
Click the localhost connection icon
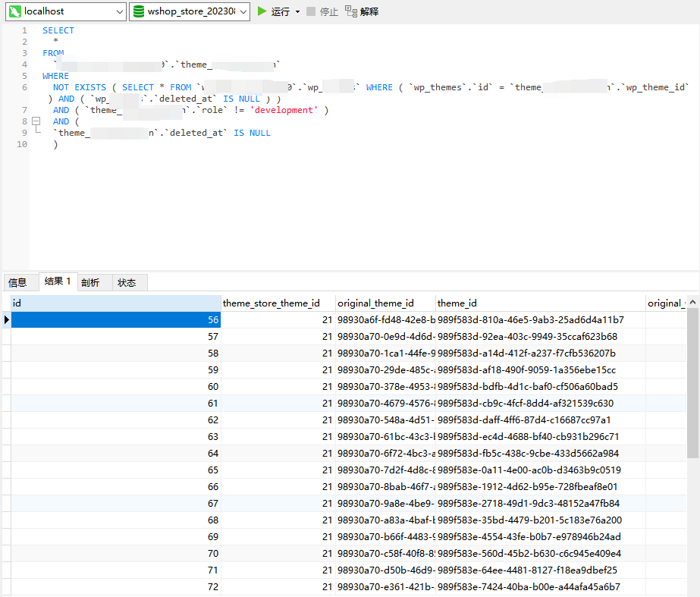coord(14,11)
